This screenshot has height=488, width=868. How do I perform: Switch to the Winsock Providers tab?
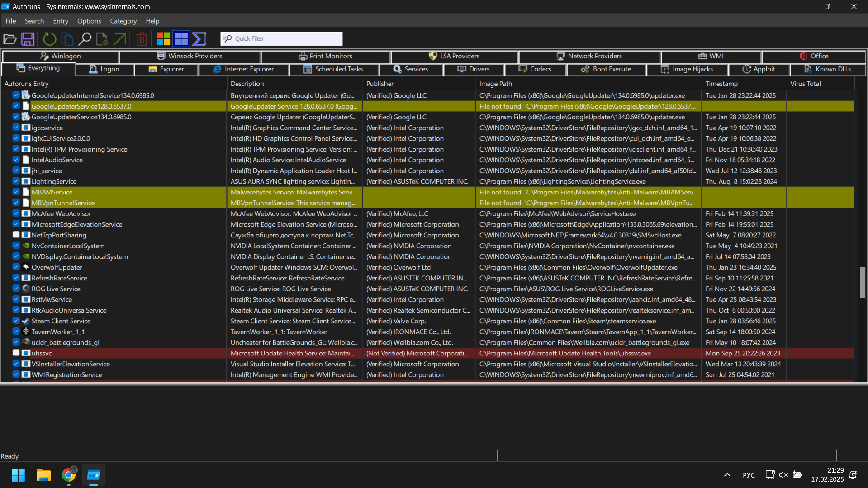pos(190,56)
